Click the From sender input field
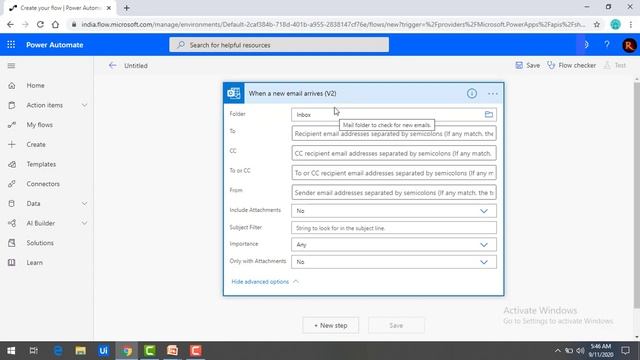Screen dimensions: 640x360 [394, 193]
